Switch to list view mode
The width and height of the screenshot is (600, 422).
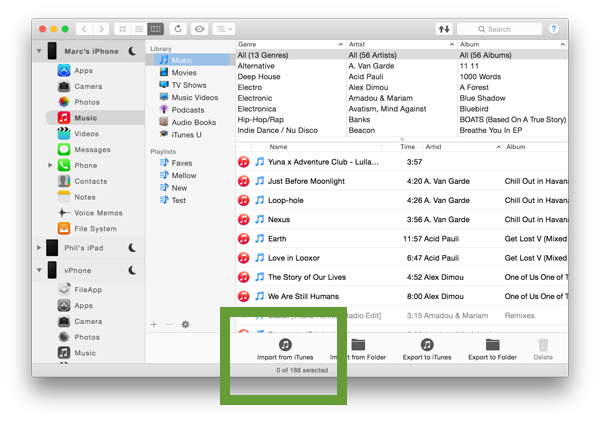click(139, 29)
